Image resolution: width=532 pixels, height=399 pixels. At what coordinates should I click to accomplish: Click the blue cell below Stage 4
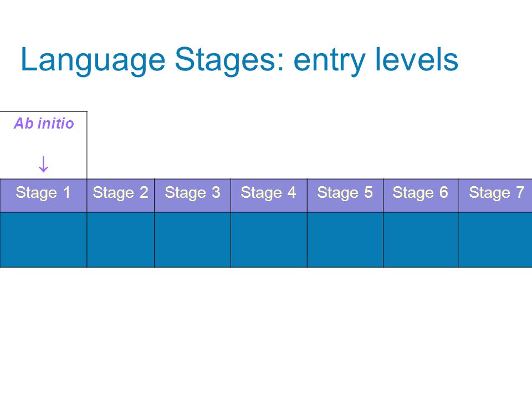[x=269, y=240]
